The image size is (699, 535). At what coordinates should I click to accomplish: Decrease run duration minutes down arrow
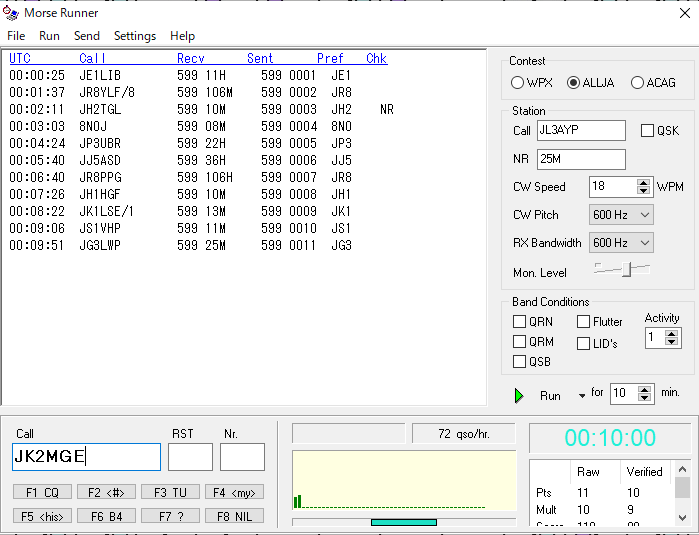click(644, 397)
